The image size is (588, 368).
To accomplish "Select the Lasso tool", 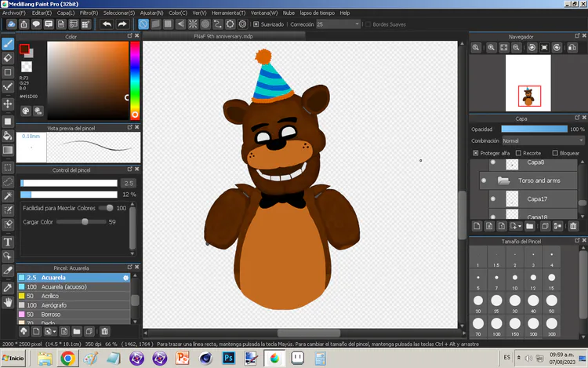I will pos(8,181).
